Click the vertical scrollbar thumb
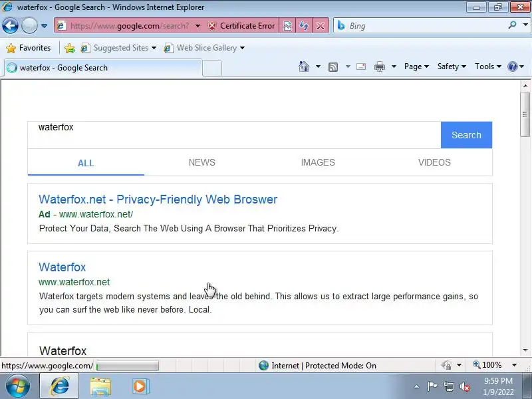Viewport: 532px width, 399px height. coord(525,114)
